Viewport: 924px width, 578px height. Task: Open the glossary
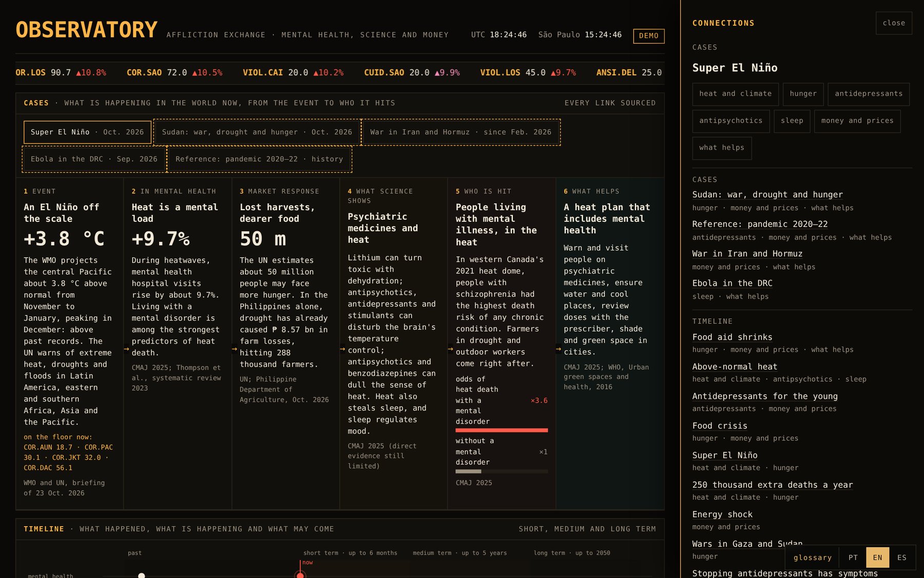[x=813, y=557]
